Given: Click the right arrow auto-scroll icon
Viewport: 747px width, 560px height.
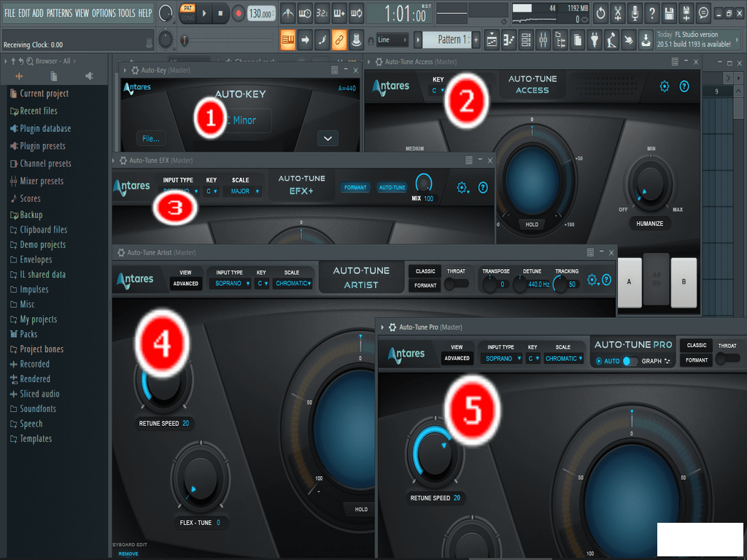Looking at the screenshot, I should pos(305,40).
